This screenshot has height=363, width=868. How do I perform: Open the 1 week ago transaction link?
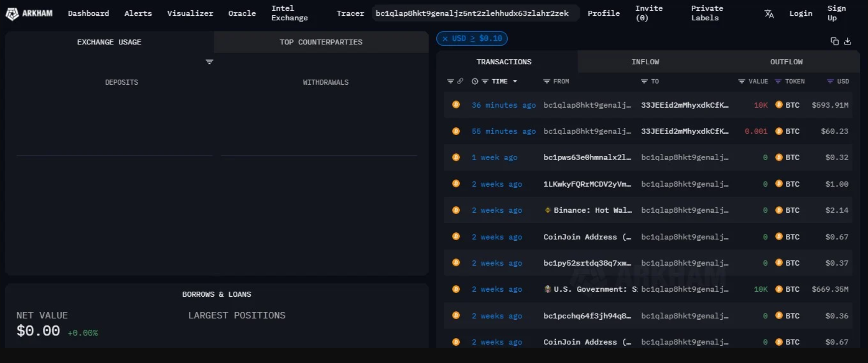[494, 158]
